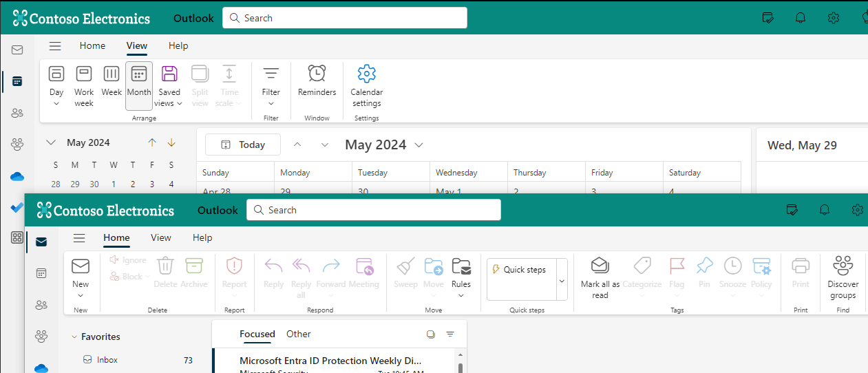This screenshot has height=373, width=868.
Task: Click orange down arrow in mini calendar
Action: (x=171, y=142)
